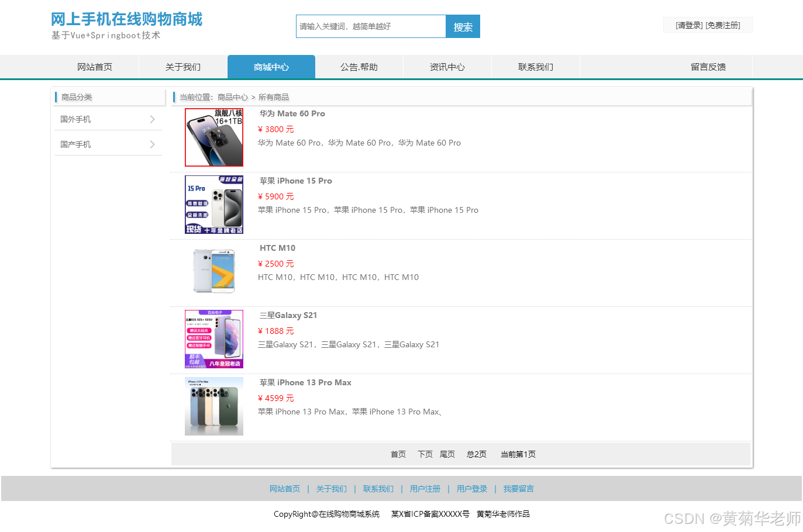Click the 三星Galaxy S21 description text
Viewport: 803px width, 532px height.
pos(349,344)
